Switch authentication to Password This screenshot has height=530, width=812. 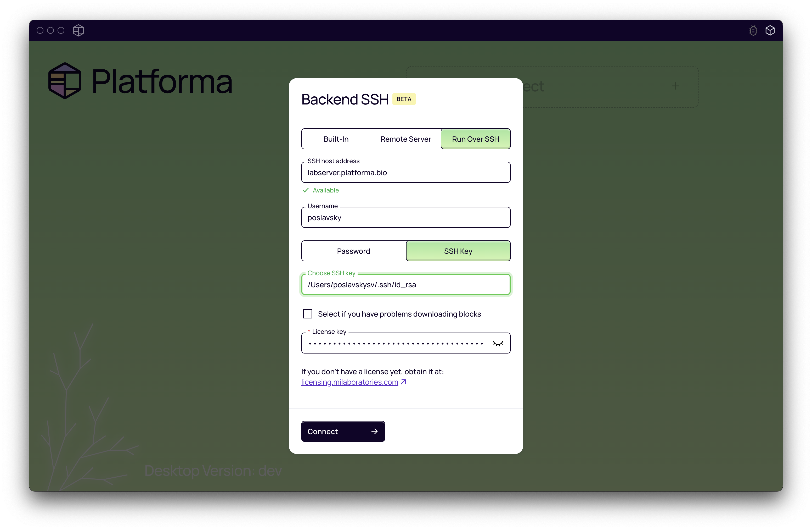(x=353, y=251)
